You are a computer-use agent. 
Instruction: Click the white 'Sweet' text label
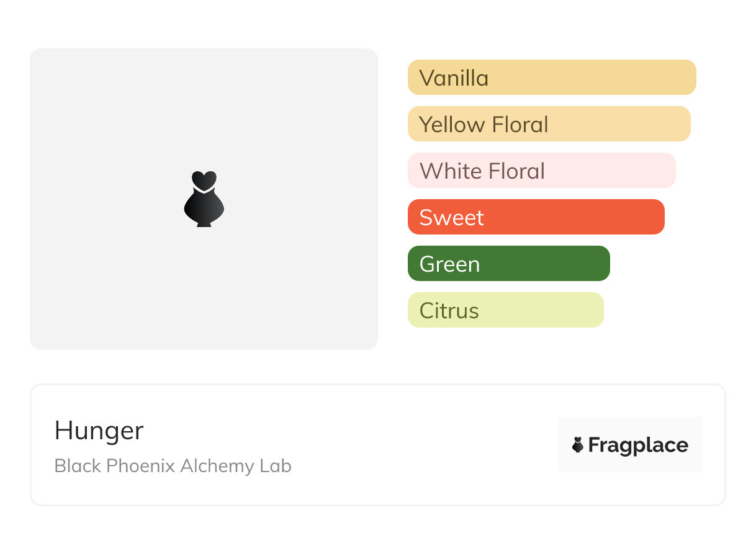[x=451, y=218]
